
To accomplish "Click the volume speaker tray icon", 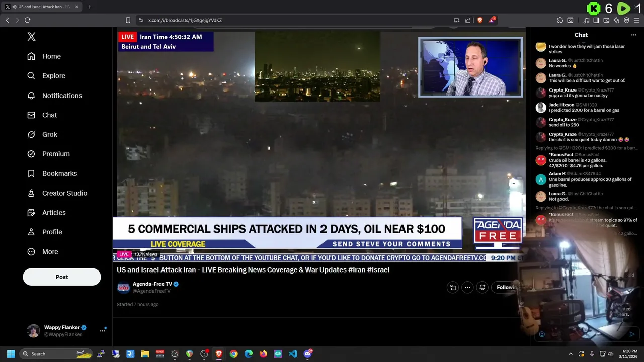I will coord(610,354).
